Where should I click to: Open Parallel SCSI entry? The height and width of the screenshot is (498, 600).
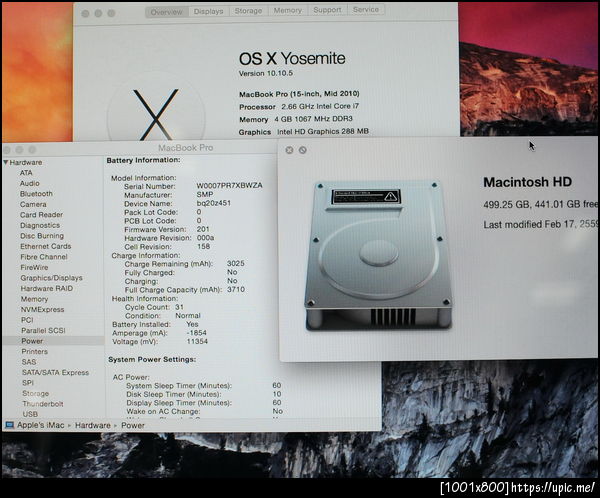43,330
